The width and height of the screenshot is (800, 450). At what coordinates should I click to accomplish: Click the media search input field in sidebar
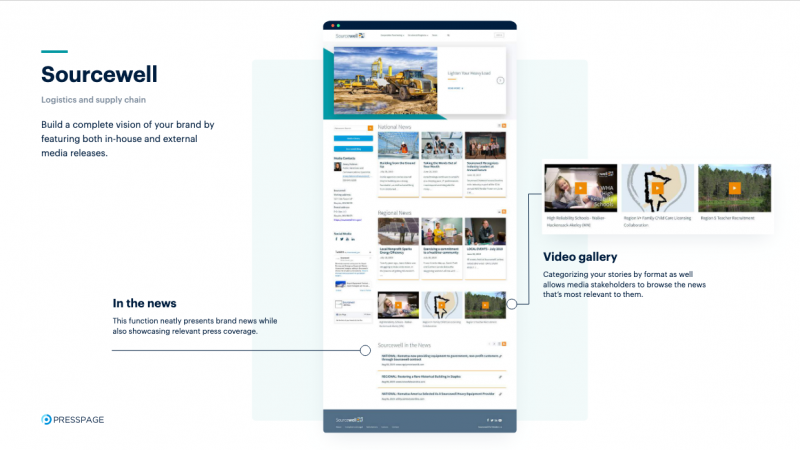351,128
